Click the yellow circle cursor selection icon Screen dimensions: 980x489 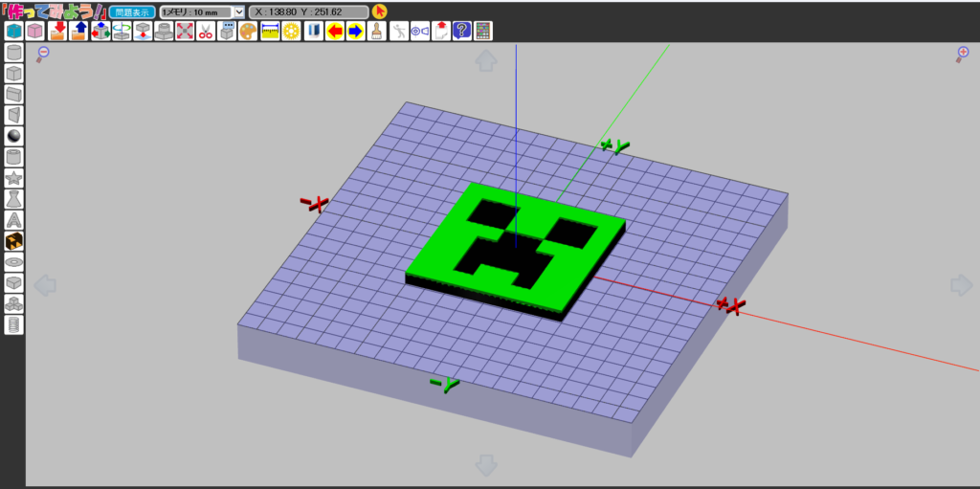379,11
